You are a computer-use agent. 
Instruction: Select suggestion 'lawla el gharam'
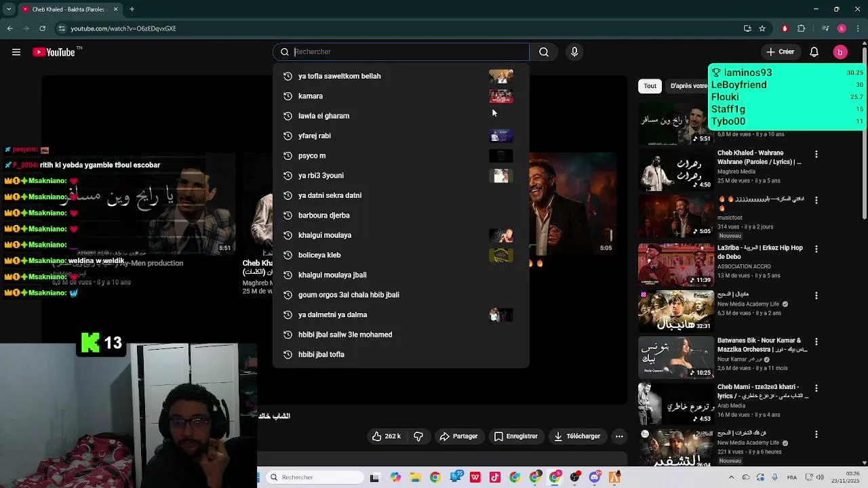click(401, 116)
